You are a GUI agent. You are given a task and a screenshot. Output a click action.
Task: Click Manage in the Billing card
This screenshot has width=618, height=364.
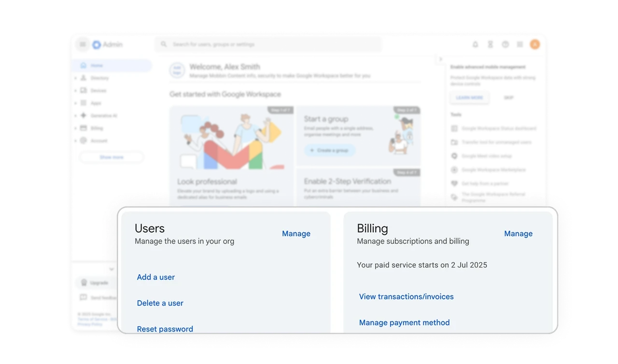(518, 234)
